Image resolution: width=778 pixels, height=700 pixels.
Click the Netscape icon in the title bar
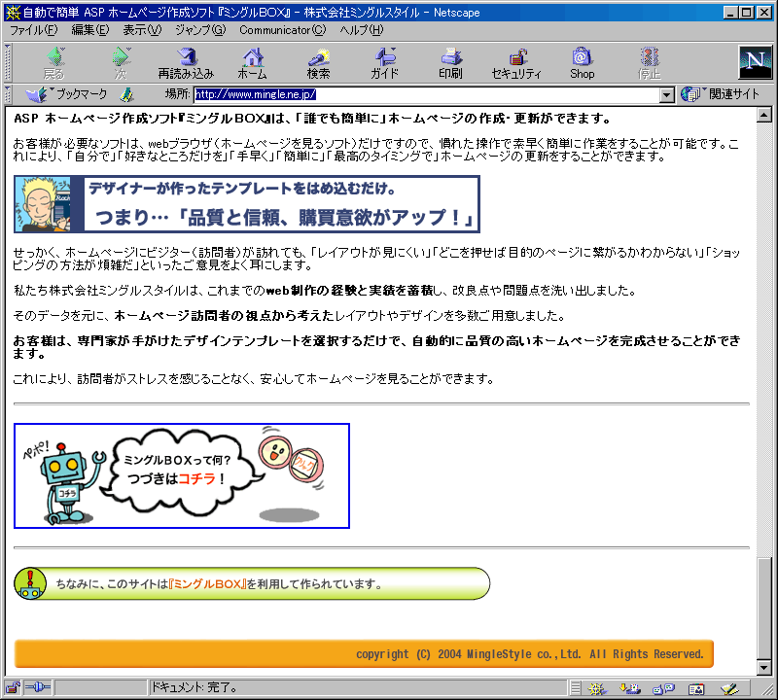13,13
